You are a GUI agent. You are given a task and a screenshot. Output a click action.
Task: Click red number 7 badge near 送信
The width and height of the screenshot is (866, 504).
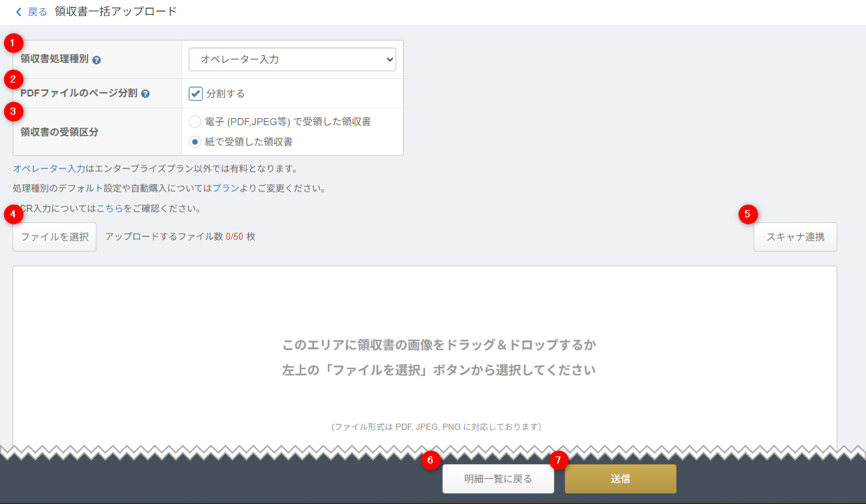[558, 460]
